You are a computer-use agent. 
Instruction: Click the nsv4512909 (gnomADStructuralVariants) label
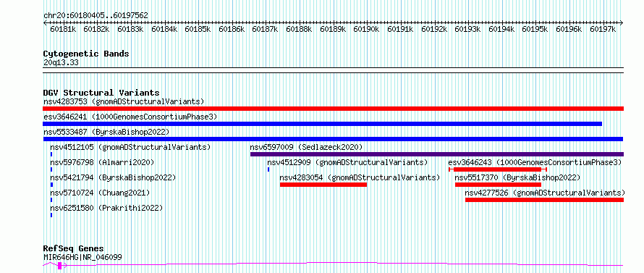[347, 162]
